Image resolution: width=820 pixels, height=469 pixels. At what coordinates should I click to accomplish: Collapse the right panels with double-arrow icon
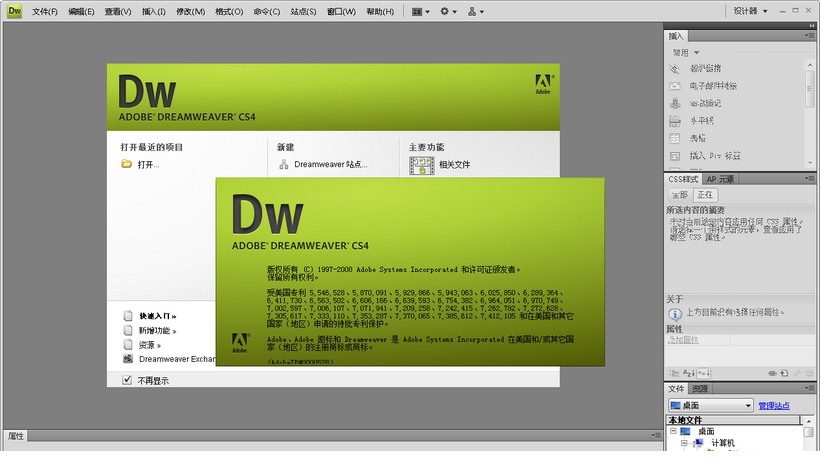pos(811,26)
